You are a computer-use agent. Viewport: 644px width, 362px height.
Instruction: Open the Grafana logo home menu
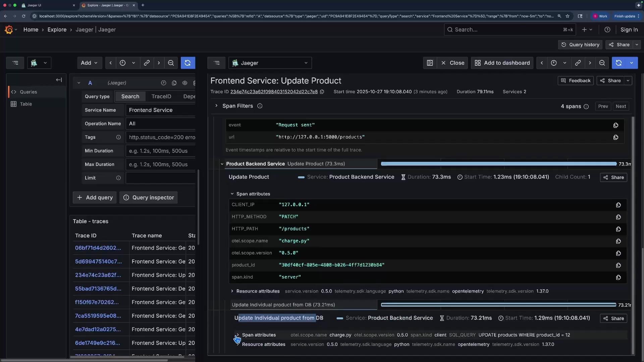[9, 29]
